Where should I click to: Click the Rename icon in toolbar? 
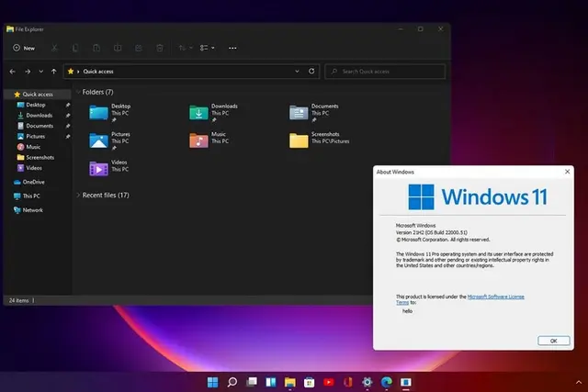point(118,48)
